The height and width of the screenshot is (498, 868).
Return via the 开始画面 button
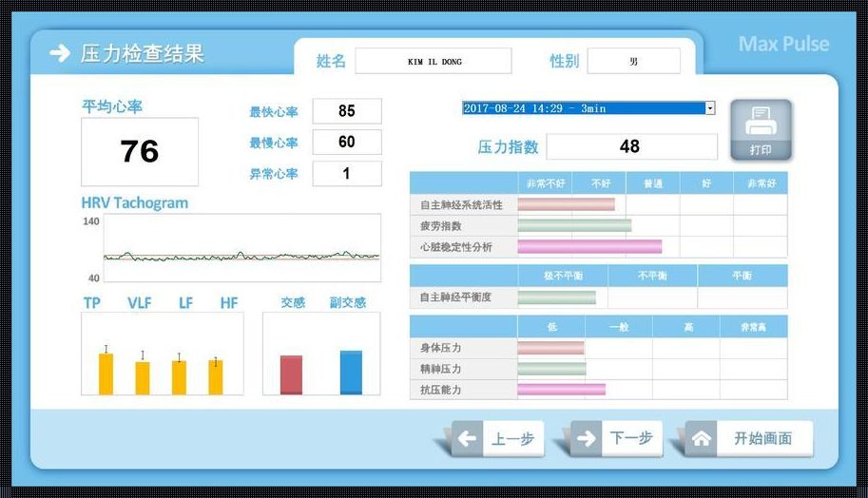[x=749, y=439]
